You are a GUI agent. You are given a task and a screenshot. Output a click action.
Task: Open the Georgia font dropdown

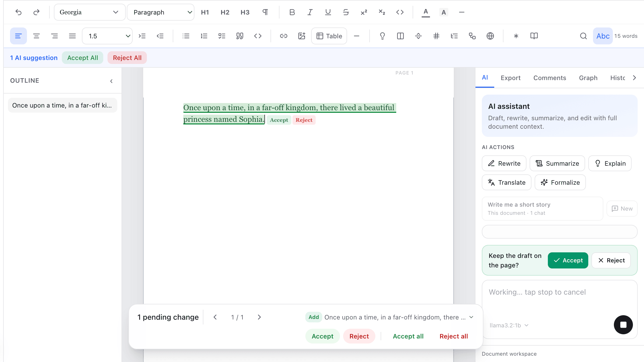click(x=90, y=12)
